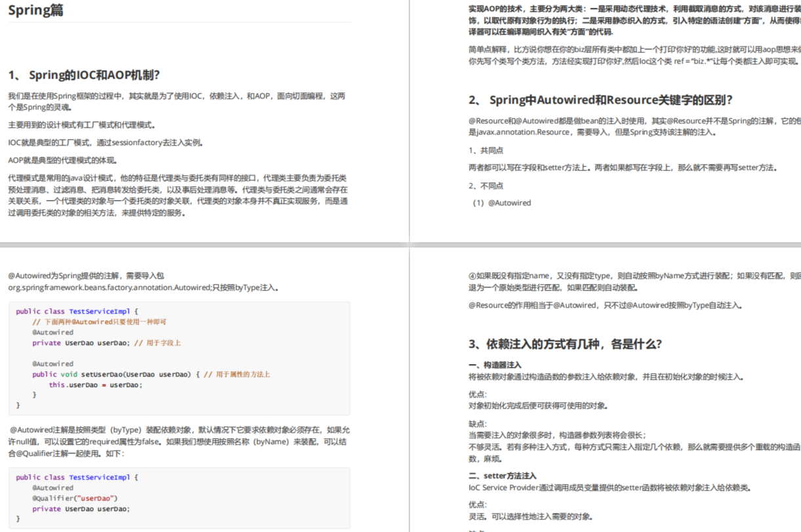Select line "IOC就是典型的工厂模式，通过sessionfactory去注入实例。"
Viewport: 801px width, 532px height.
coord(106,142)
